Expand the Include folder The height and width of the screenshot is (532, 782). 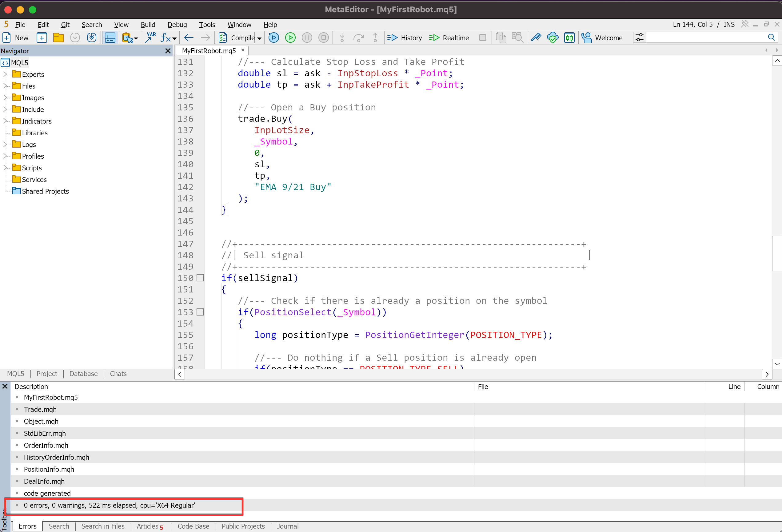(6, 109)
